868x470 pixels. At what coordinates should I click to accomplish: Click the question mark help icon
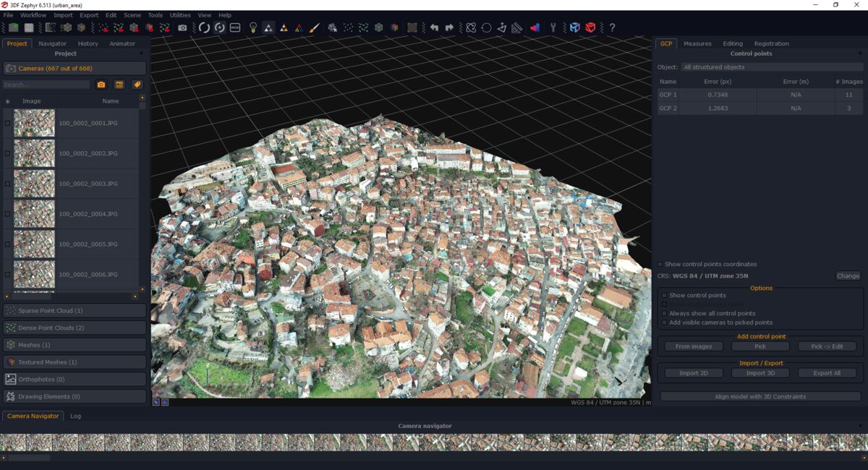[x=611, y=27]
